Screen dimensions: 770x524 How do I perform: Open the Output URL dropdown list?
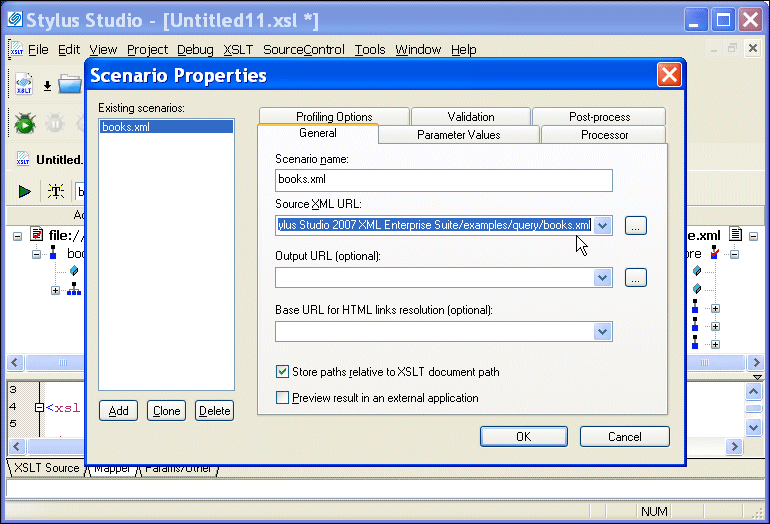[602, 278]
